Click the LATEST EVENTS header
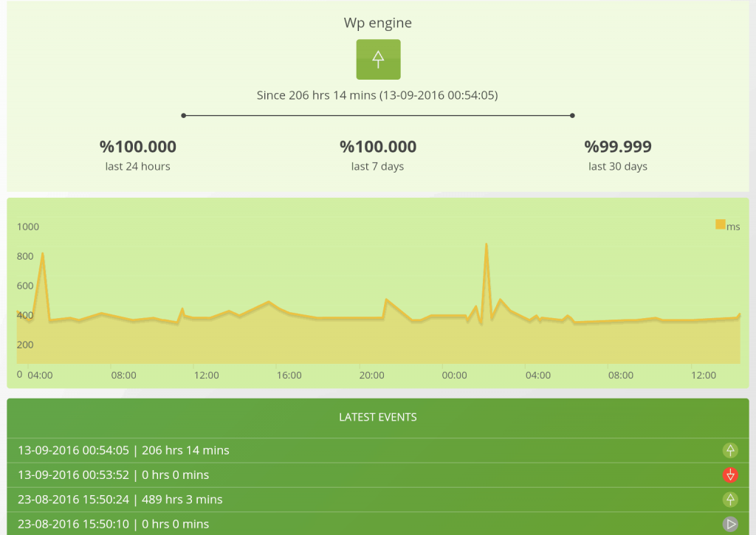756x535 pixels. [378, 418]
